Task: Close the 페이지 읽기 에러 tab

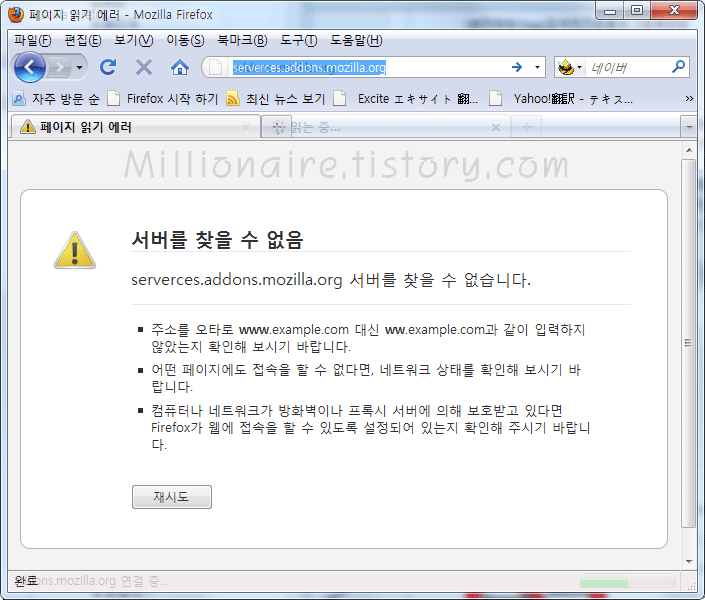Action: point(246,128)
